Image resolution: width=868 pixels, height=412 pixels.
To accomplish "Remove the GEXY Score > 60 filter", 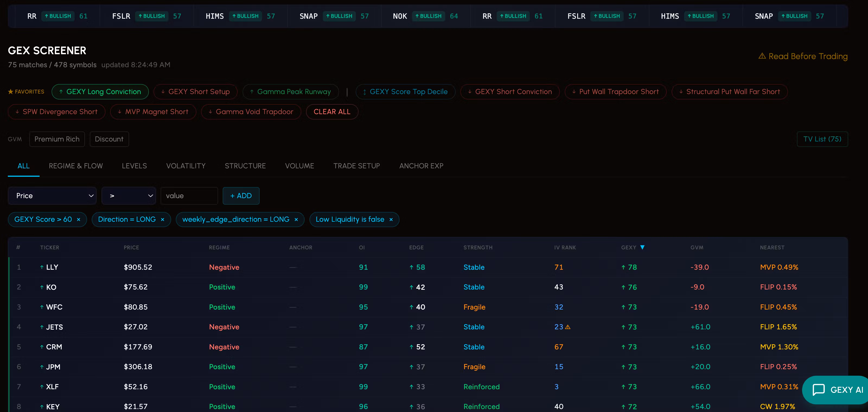I will (78, 220).
